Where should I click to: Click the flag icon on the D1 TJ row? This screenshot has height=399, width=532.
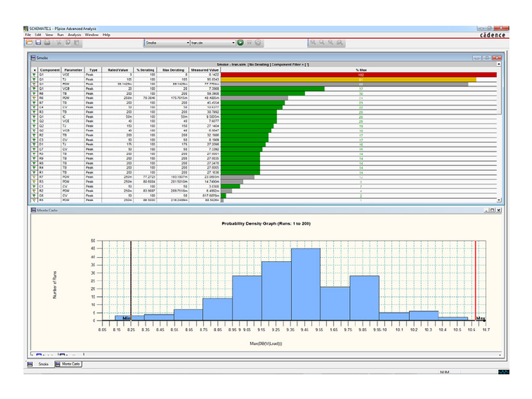(34, 145)
